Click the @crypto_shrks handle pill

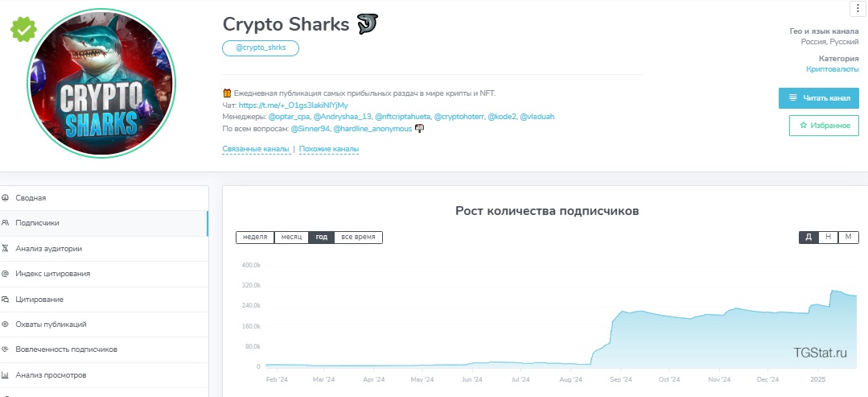(261, 48)
